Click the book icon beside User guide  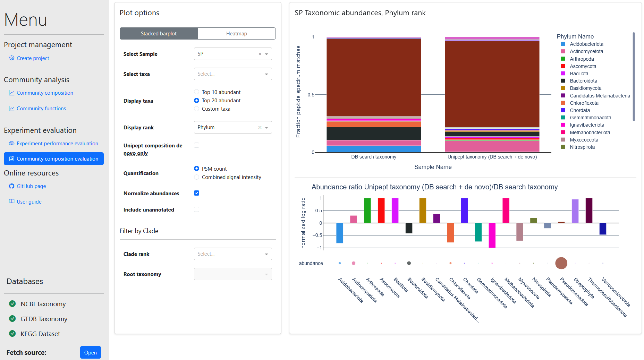pyautogui.click(x=11, y=202)
